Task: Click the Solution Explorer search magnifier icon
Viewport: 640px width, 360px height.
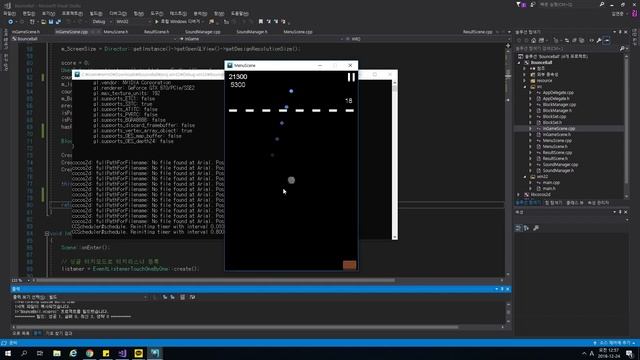Action: pyautogui.click(x=622, y=49)
